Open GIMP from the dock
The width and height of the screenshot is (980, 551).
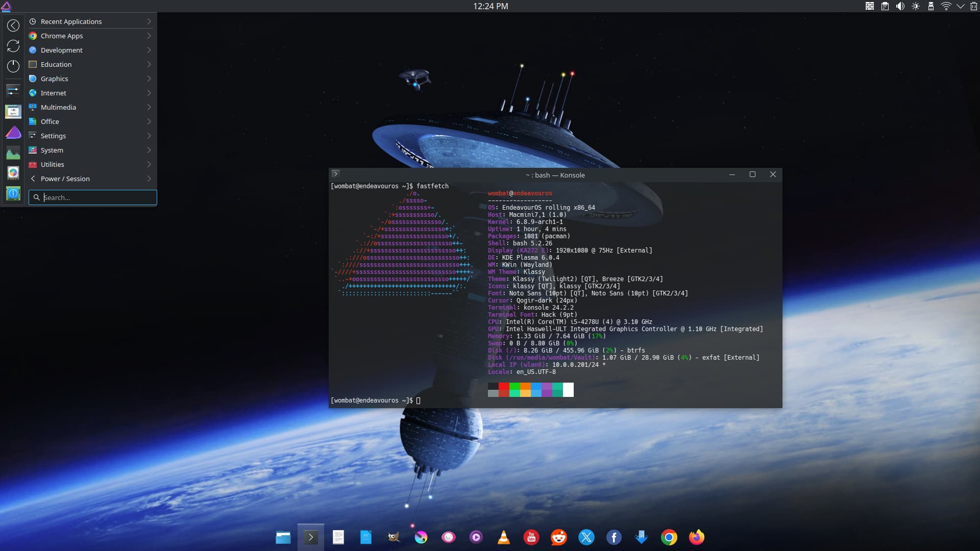coord(394,537)
